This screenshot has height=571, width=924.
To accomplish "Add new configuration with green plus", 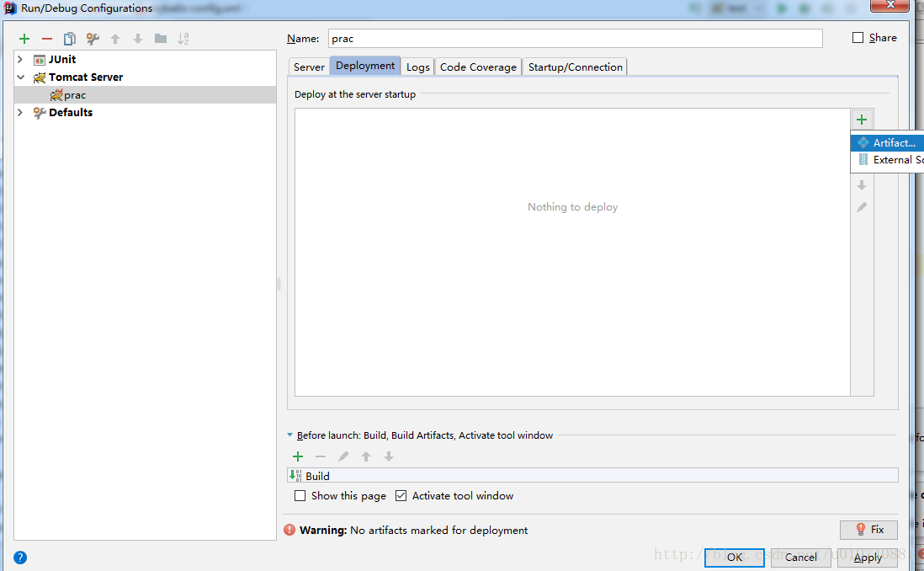I will coord(24,39).
